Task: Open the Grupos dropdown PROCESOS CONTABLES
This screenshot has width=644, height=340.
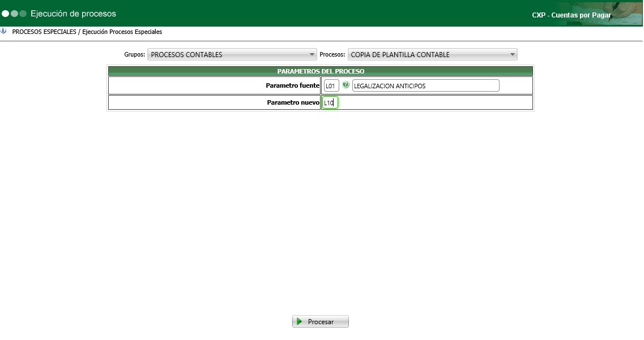Action: click(232, 54)
